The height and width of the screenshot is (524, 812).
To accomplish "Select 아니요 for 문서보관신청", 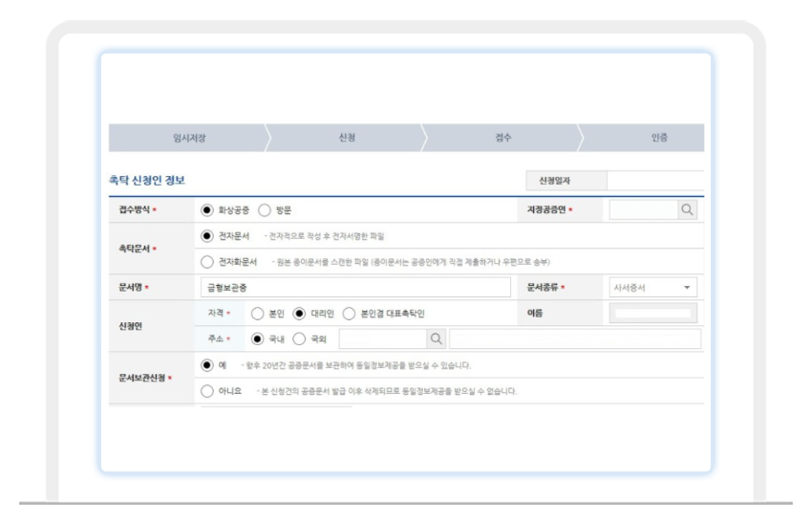I will coord(207,391).
